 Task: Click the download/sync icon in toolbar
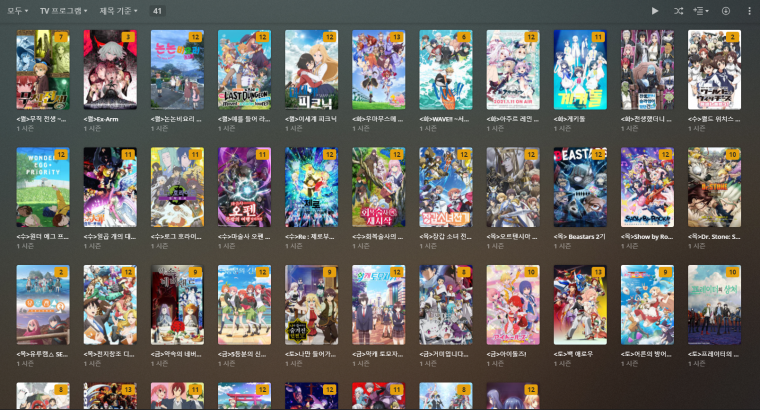726,11
